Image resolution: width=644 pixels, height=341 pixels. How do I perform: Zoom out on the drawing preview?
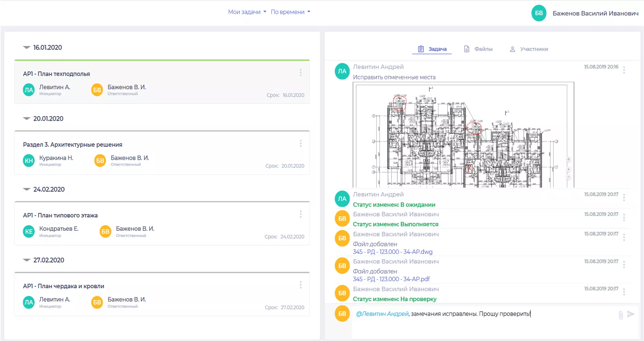[x=568, y=177]
